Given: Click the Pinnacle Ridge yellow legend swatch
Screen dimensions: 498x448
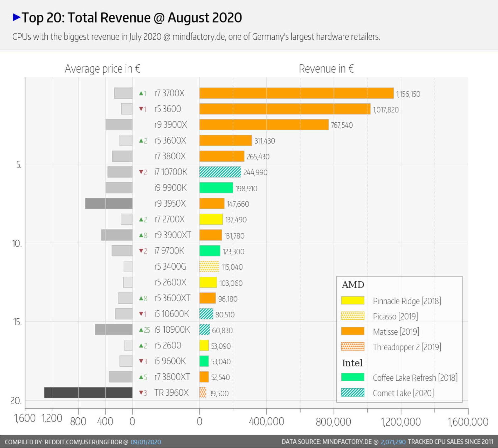Looking at the screenshot, I should click(x=353, y=300).
